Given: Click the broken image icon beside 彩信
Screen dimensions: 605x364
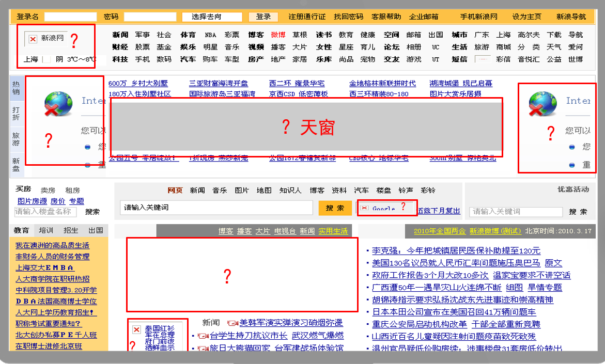Looking at the screenshot, I should [x=483, y=59].
